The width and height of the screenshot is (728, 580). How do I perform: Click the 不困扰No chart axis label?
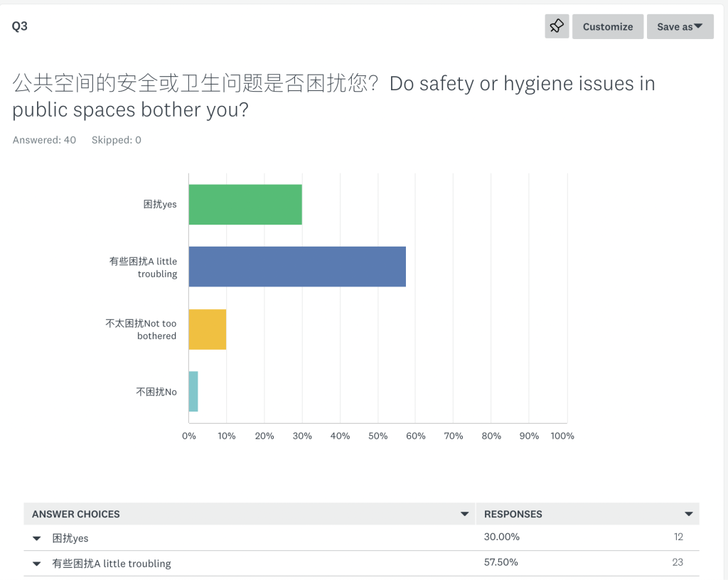(x=156, y=392)
